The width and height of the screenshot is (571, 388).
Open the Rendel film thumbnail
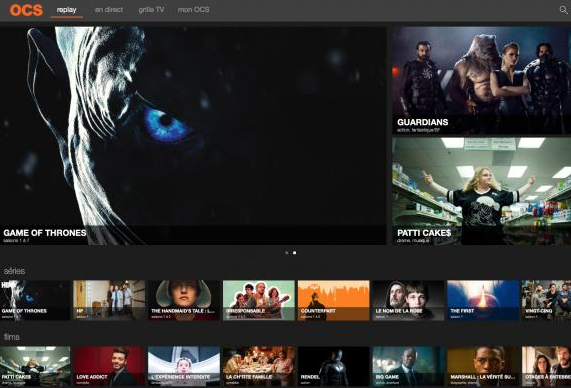pyautogui.click(x=334, y=366)
